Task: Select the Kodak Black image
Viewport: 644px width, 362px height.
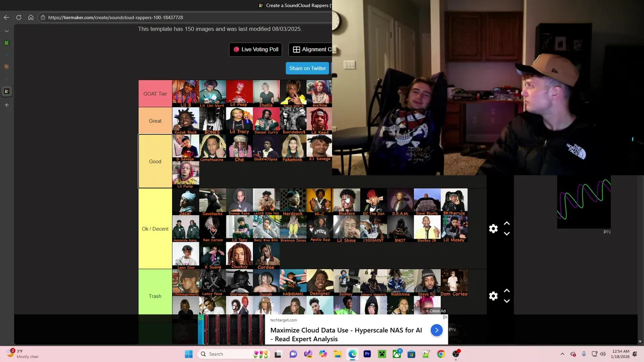Action: (186, 121)
